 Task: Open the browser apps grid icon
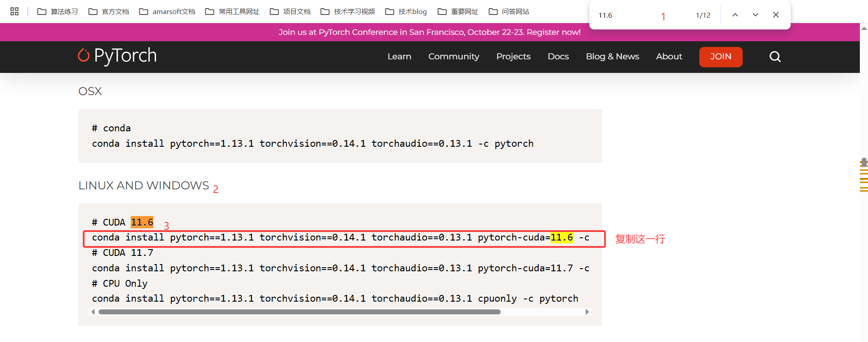14,11
